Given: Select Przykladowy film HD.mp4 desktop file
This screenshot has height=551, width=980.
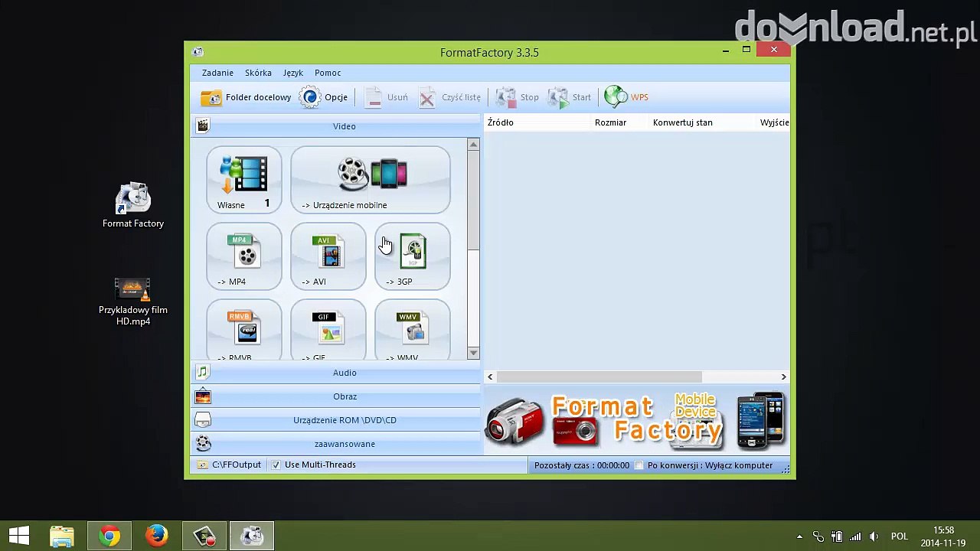Looking at the screenshot, I should (133, 302).
